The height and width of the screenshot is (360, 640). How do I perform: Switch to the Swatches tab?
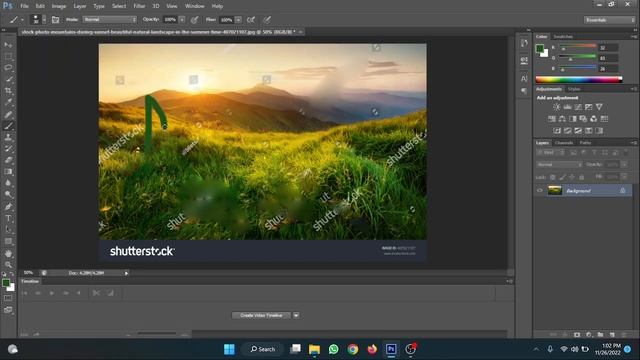563,37
